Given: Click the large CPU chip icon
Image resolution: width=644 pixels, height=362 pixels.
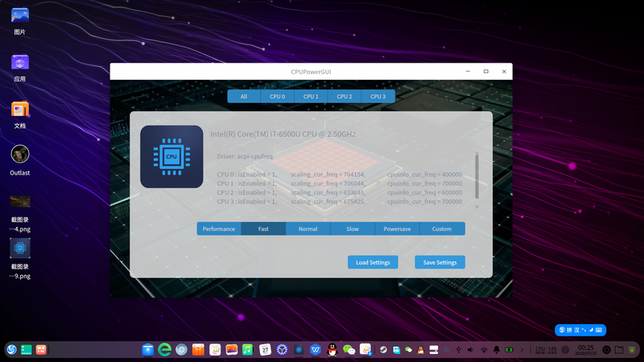Looking at the screenshot, I should point(171,157).
